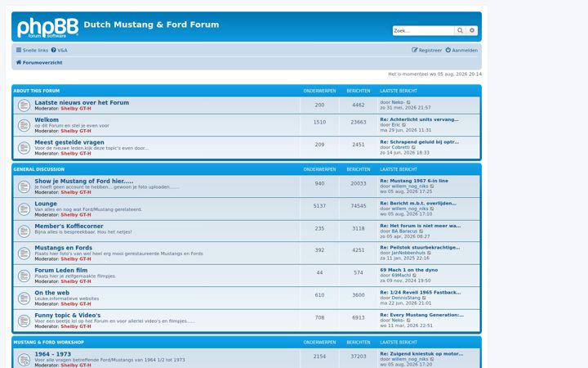Image resolution: width=588 pixels, height=368 pixels.
Task: View latest post icon after 69Machl
Action: tap(415, 276)
